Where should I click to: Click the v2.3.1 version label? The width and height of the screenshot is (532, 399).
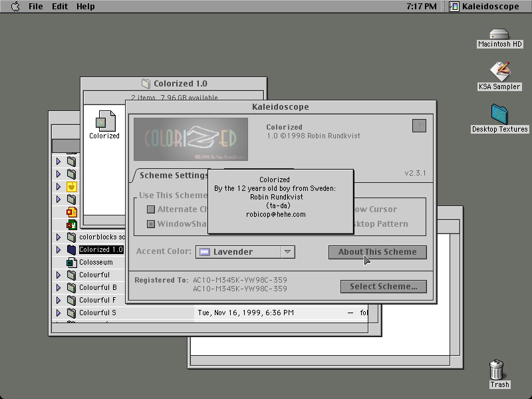pyautogui.click(x=415, y=173)
